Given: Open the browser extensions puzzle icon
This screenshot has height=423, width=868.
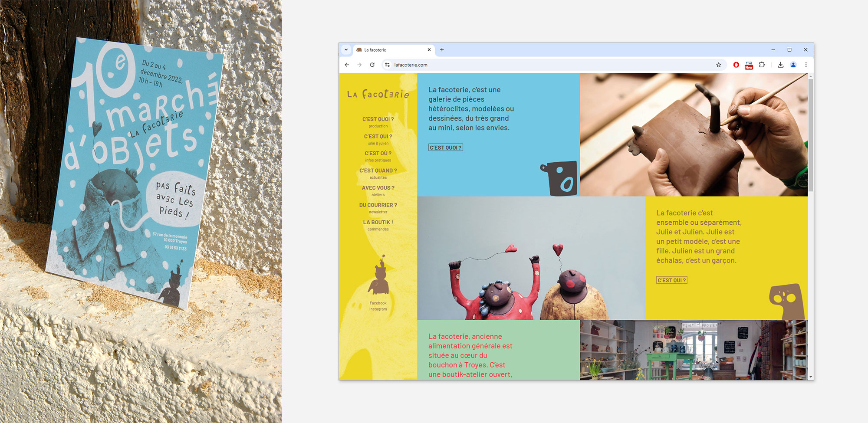Looking at the screenshot, I should 762,65.
